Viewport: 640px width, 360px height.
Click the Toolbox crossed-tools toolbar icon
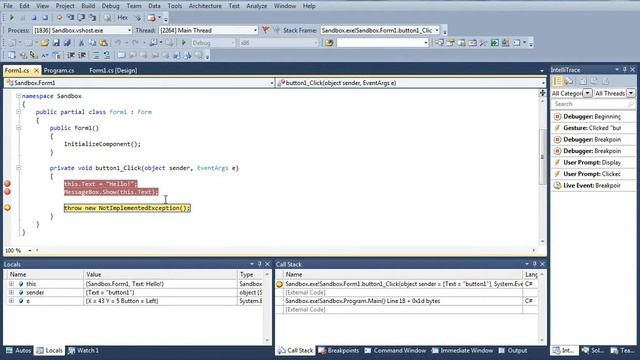pos(483,43)
